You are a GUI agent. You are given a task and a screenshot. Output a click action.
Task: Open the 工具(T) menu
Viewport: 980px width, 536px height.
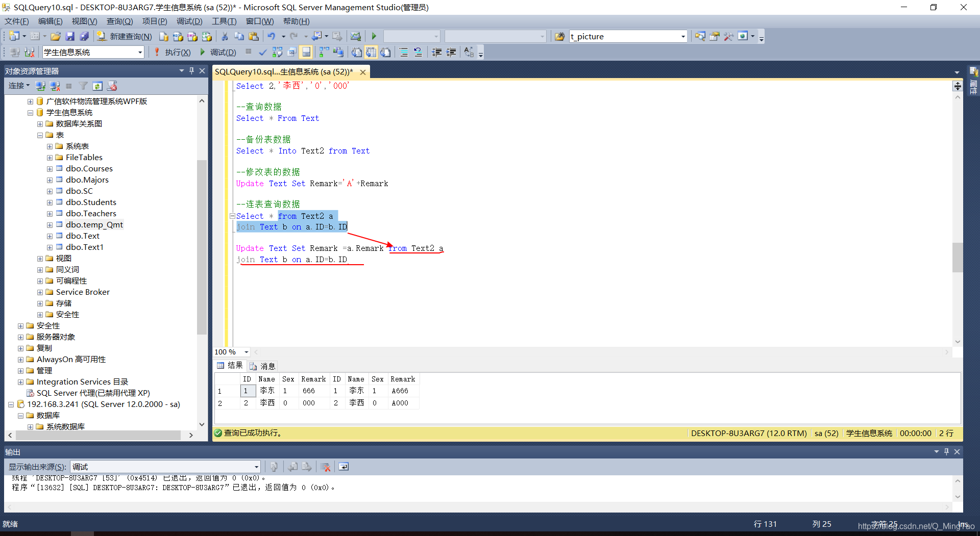[x=224, y=21]
